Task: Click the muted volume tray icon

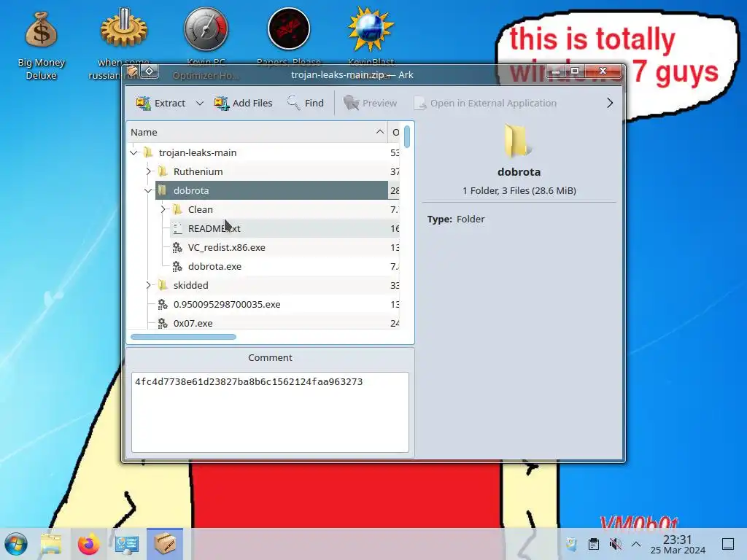Action: pos(615,544)
